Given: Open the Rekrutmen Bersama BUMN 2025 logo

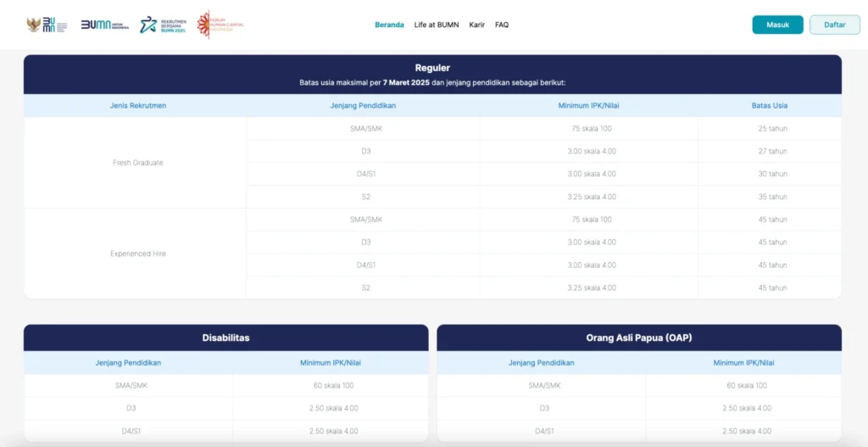Looking at the screenshot, I should (163, 25).
